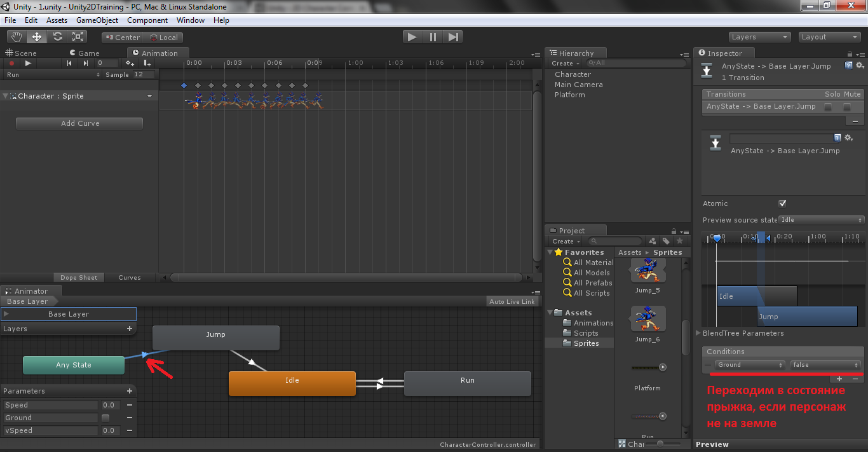Go to the previous keyframe
The height and width of the screenshot is (452, 868).
[70, 63]
